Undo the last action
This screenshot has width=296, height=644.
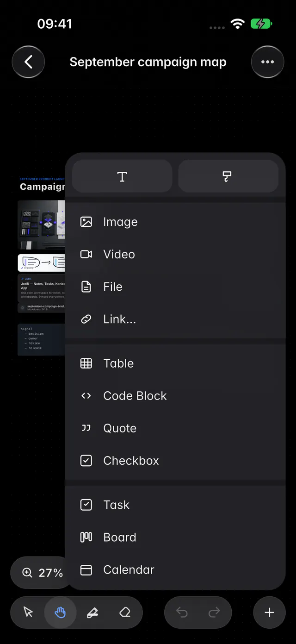pos(182,613)
